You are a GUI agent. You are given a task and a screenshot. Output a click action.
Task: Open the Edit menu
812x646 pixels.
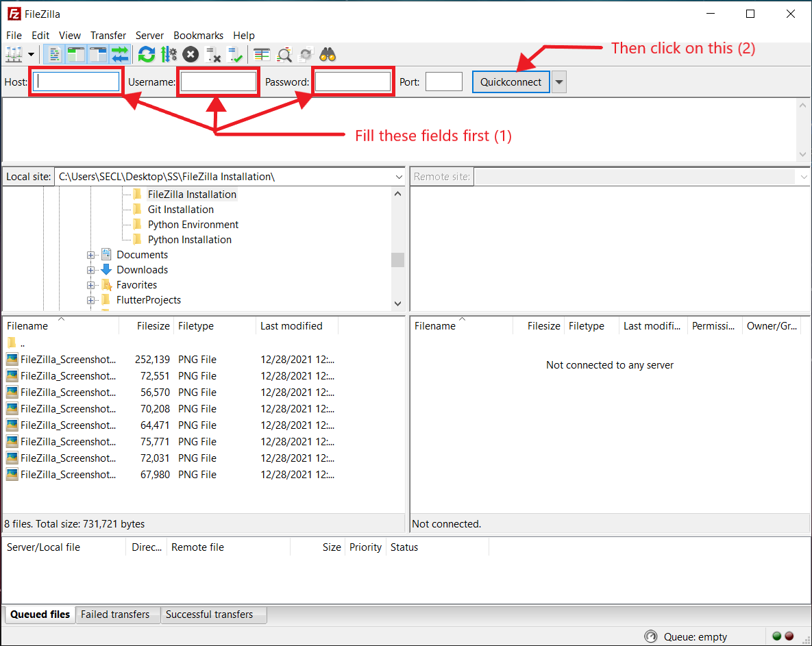coord(40,35)
